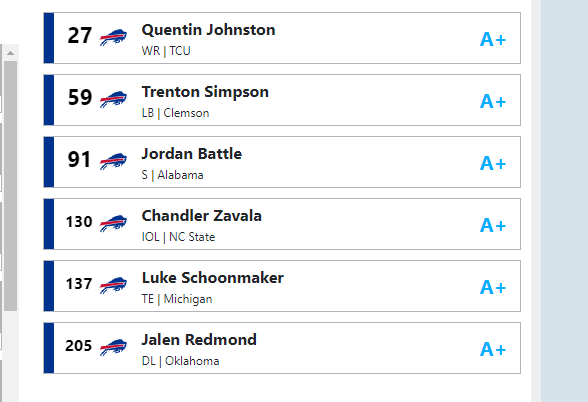Screen dimensions: 588x402
Task: Click the Bills logo beside pick 137
Action: (x=113, y=285)
